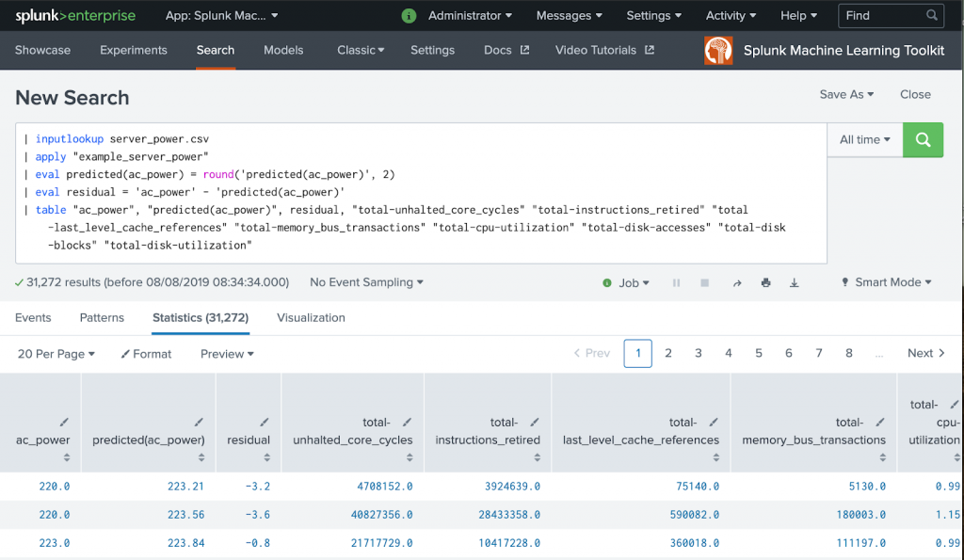The width and height of the screenshot is (964, 560).
Task: Open the Administrator menu
Action: click(470, 16)
